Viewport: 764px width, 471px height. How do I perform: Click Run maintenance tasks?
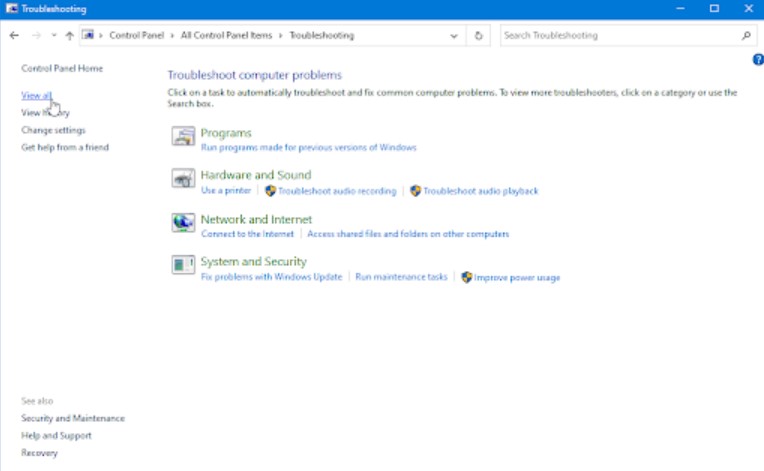[401, 277]
